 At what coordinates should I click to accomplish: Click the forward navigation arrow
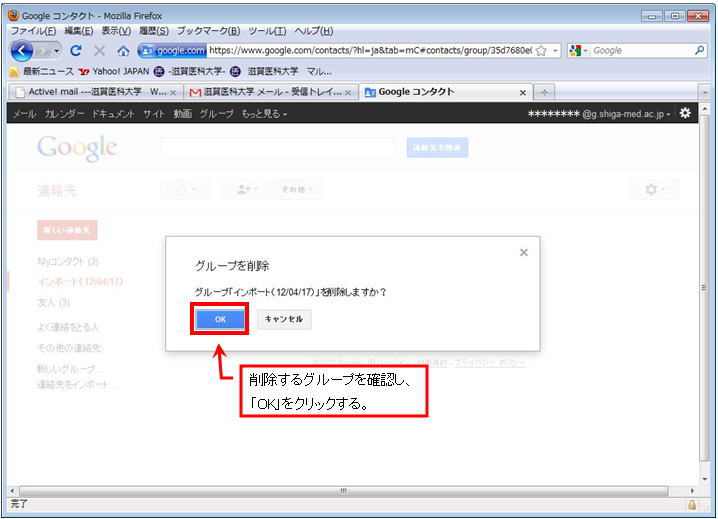(45, 50)
